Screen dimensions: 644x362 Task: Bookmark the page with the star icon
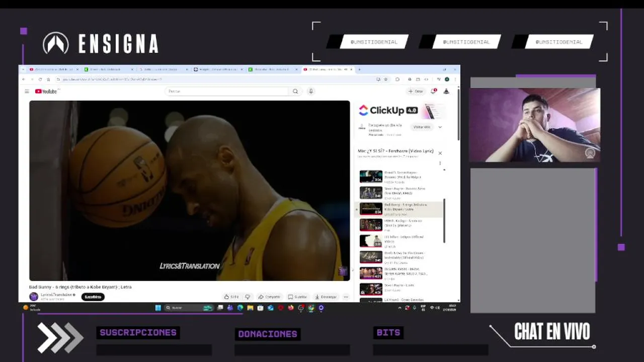pyautogui.click(x=386, y=79)
